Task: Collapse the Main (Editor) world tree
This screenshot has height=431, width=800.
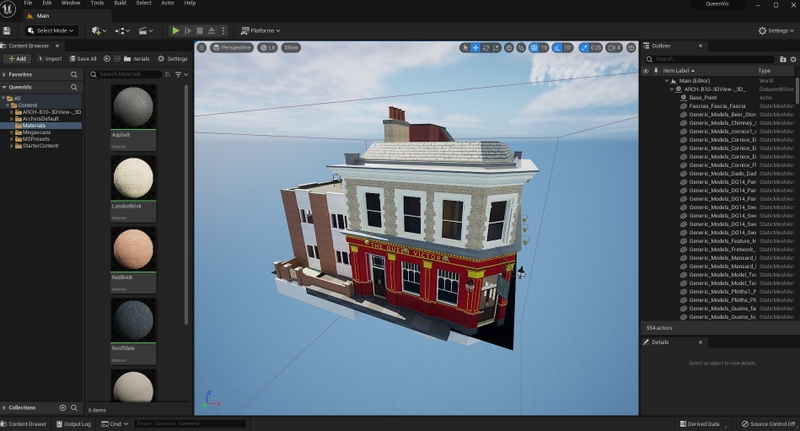Action: coord(666,81)
